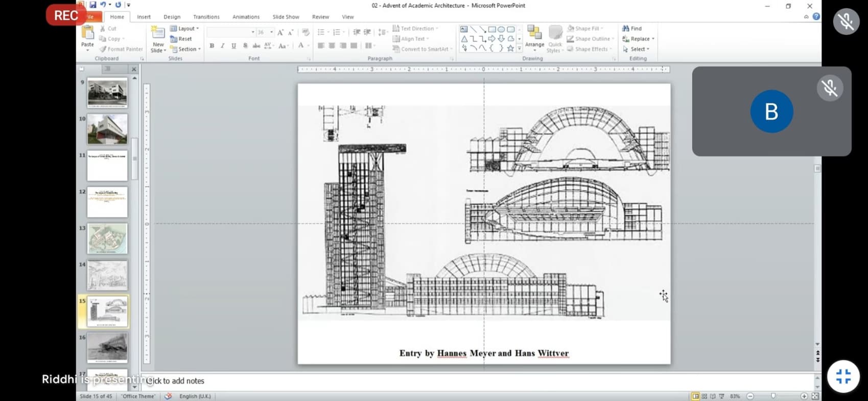Click the Decrease Font Size icon
The image size is (868, 401).
[291, 32]
